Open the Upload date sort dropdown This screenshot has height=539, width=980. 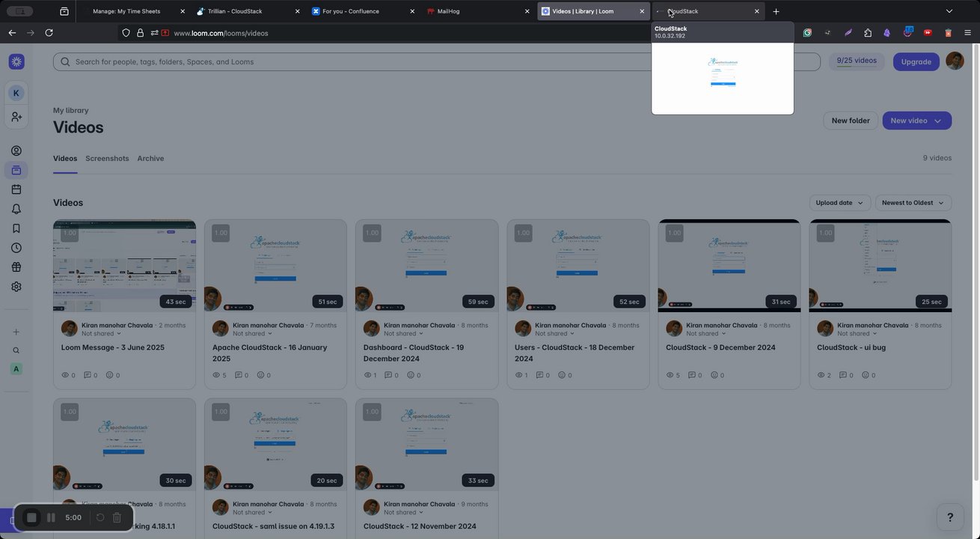[x=839, y=203]
